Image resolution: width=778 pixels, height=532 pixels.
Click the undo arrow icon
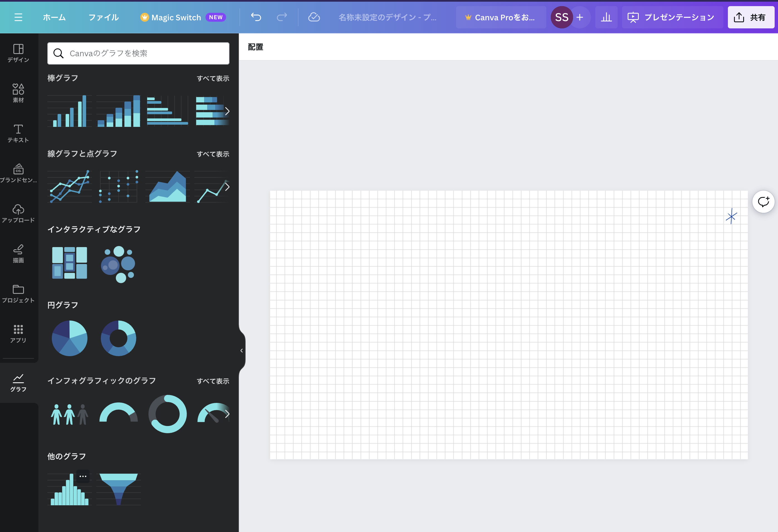click(256, 17)
